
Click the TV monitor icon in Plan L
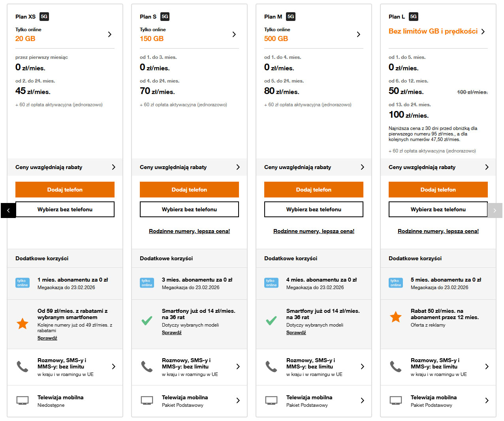[x=396, y=400]
